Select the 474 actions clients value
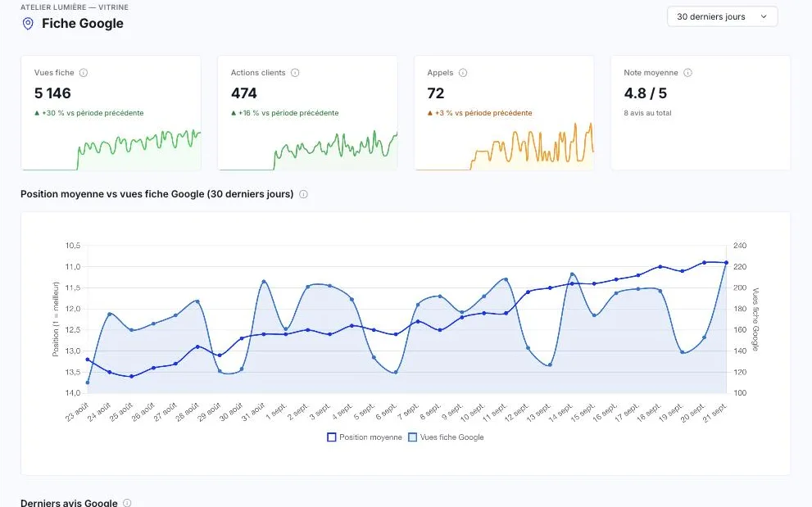This screenshot has width=812, height=507. [x=244, y=93]
